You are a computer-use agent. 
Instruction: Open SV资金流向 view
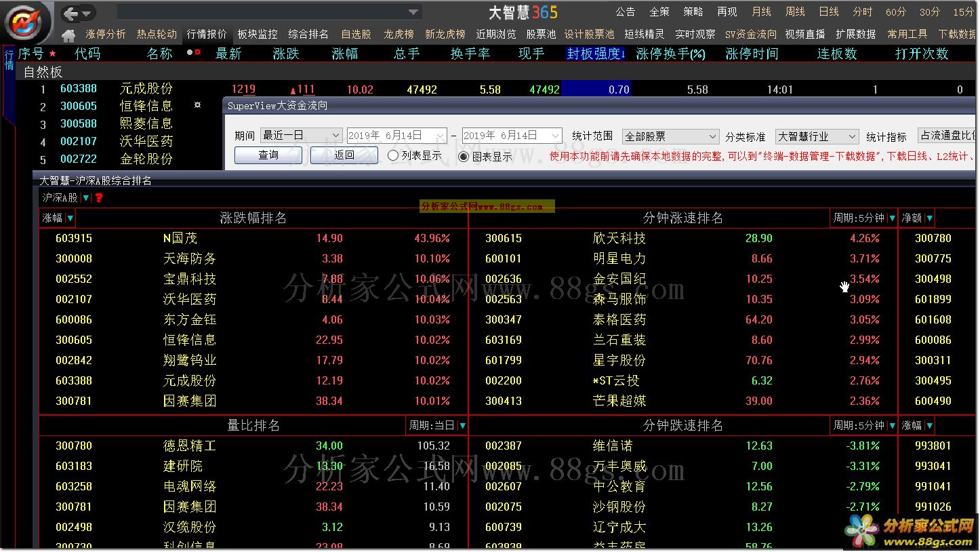pyautogui.click(x=751, y=34)
